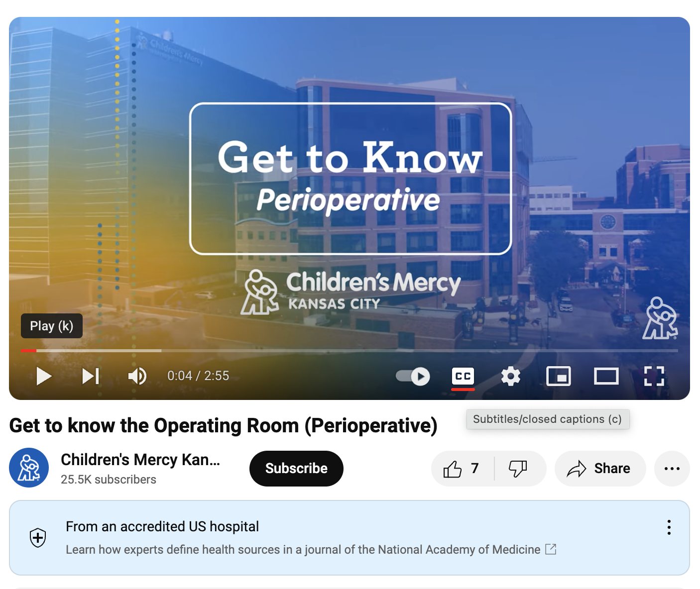The height and width of the screenshot is (589, 700).
Task: Enable miniplayer mode
Action: coord(559,376)
